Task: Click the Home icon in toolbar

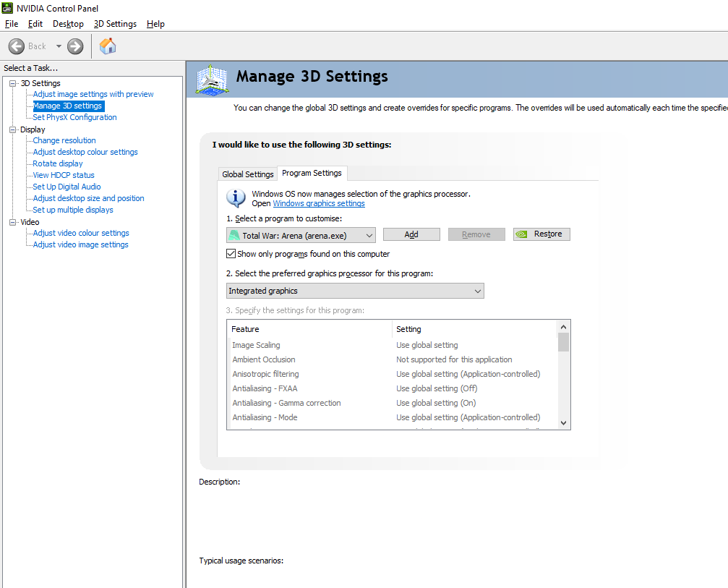Action: coord(108,46)
